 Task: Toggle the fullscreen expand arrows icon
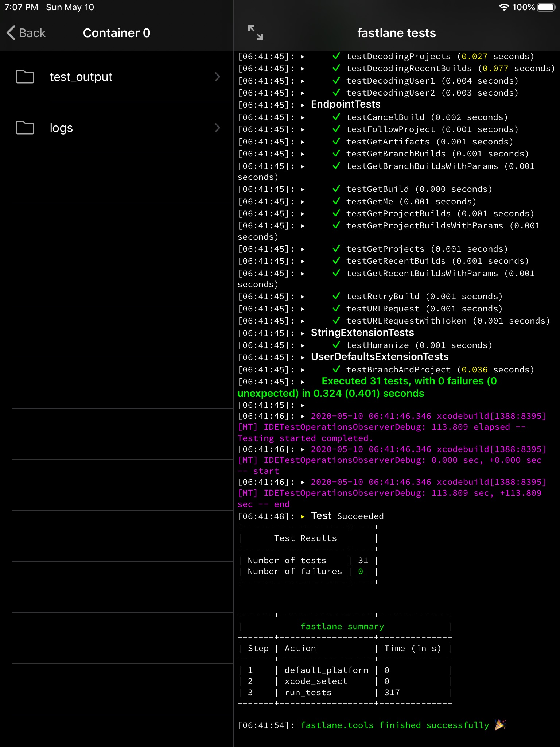coord(255,32)
